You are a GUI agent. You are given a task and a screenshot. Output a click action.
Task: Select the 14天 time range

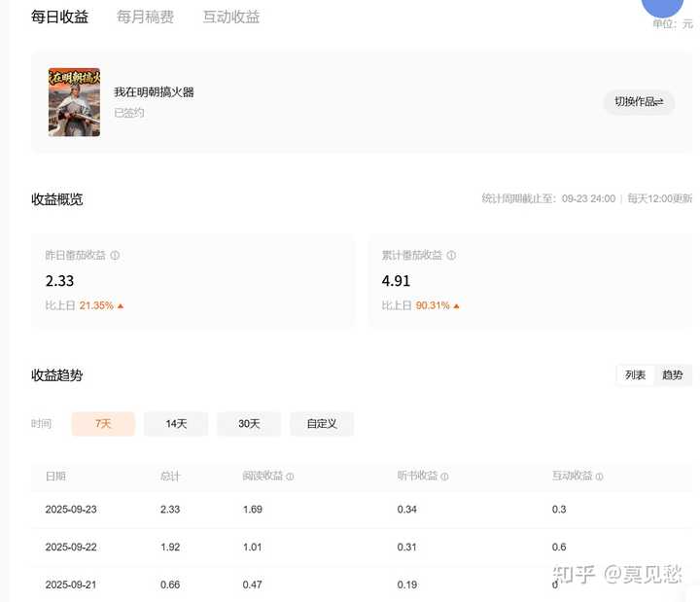tap(176, 424)
